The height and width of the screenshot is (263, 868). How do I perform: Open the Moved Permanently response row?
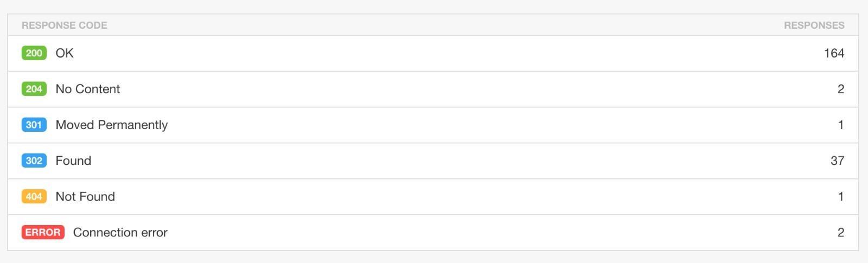click(433, 125)
